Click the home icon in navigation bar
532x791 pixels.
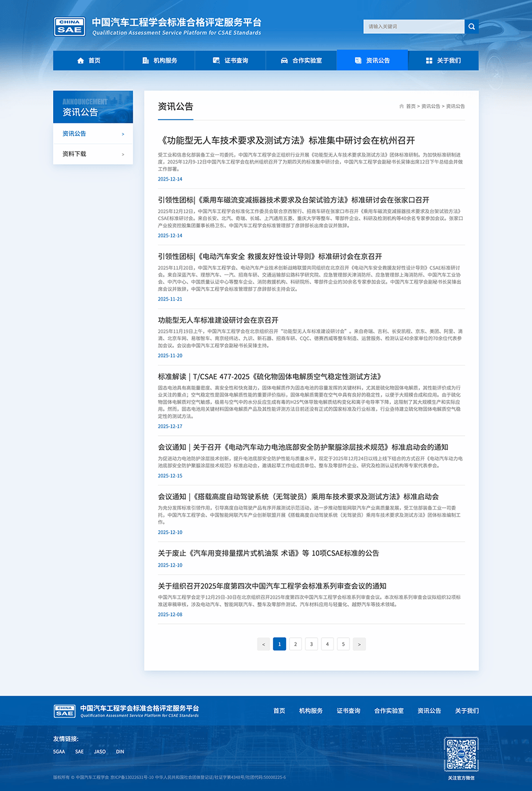coord(81,61)
